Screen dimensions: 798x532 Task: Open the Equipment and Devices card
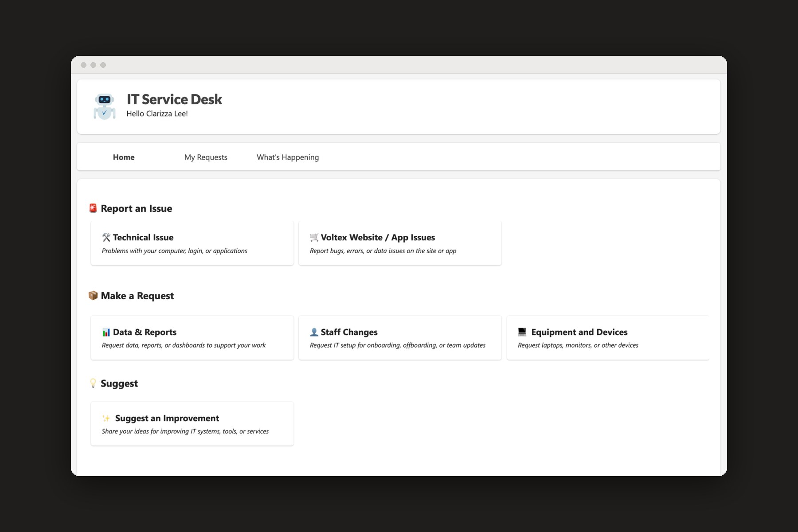pos(608,337)
